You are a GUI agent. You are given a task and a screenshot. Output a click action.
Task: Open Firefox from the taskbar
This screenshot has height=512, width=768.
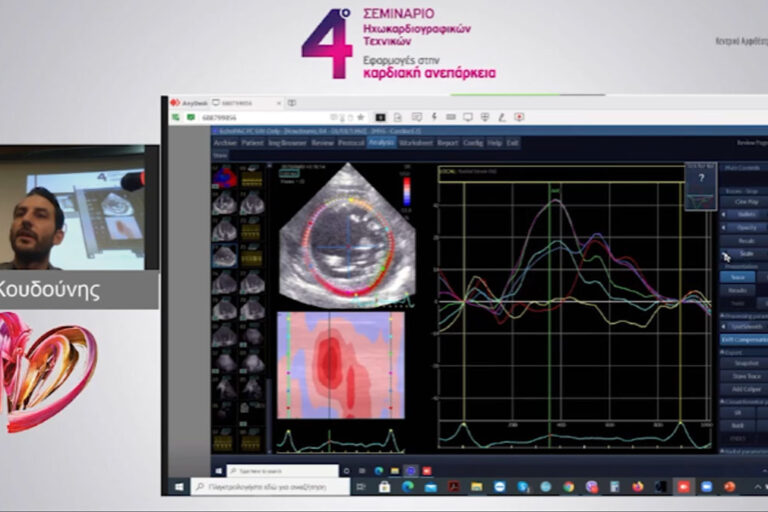637,487
